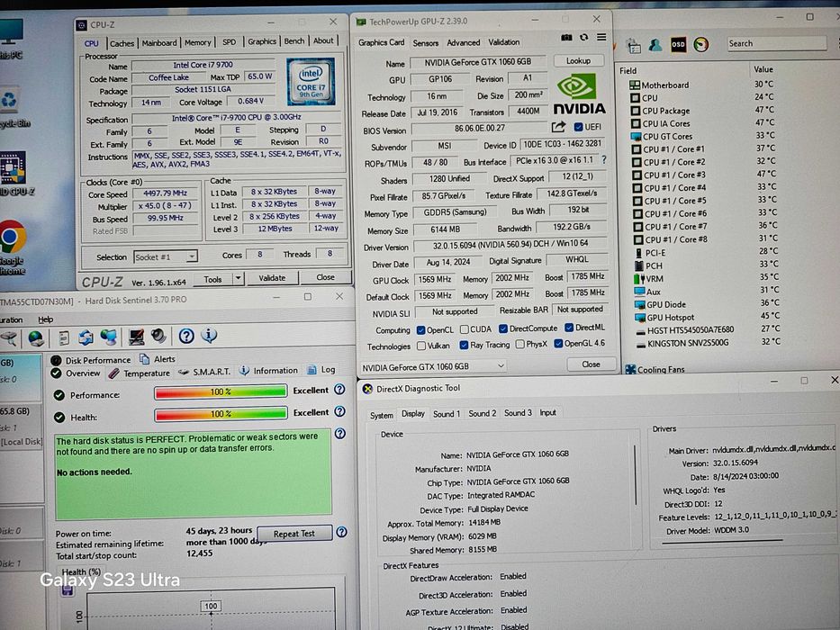The width and height of the screenshot is (840, 630).
Task: Click help icon beside Repeat Test button
Action: coord(342,532)
